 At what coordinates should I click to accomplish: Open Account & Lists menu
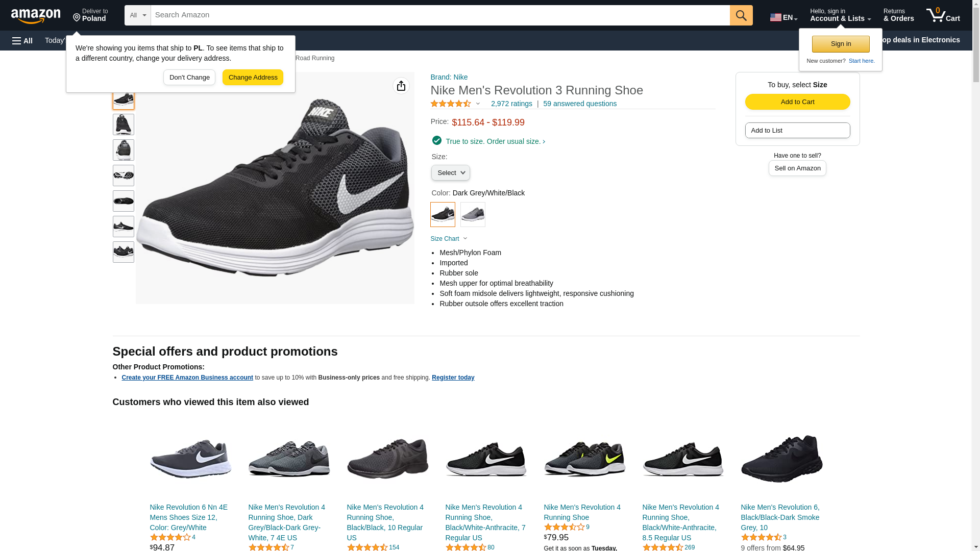click(840, 15)
